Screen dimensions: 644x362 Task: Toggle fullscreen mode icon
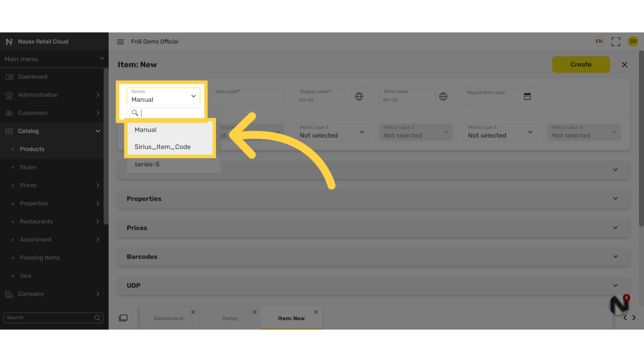(x=616, y=42)
